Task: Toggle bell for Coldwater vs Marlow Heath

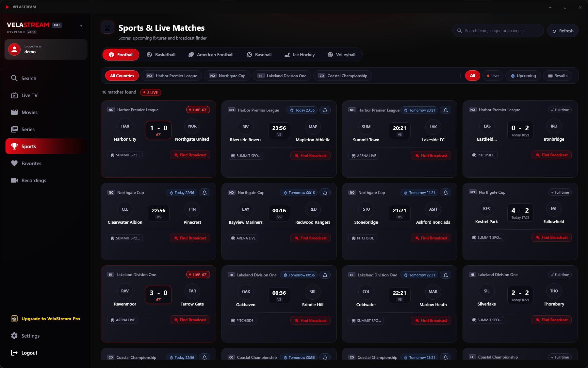Action: [x=446, y=275]
